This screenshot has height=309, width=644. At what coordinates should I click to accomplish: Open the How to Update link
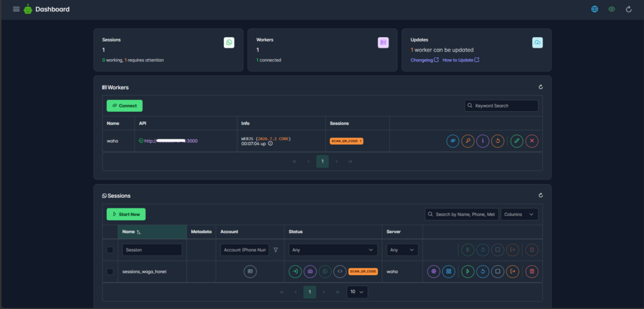pyautogui.click(x=461, y=60)
